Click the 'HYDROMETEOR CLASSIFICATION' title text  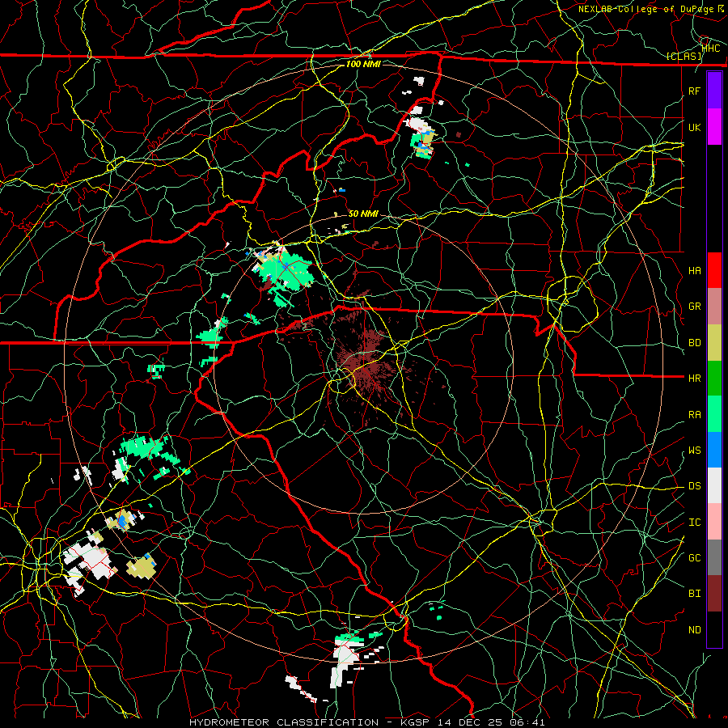(x=284, y=722)
